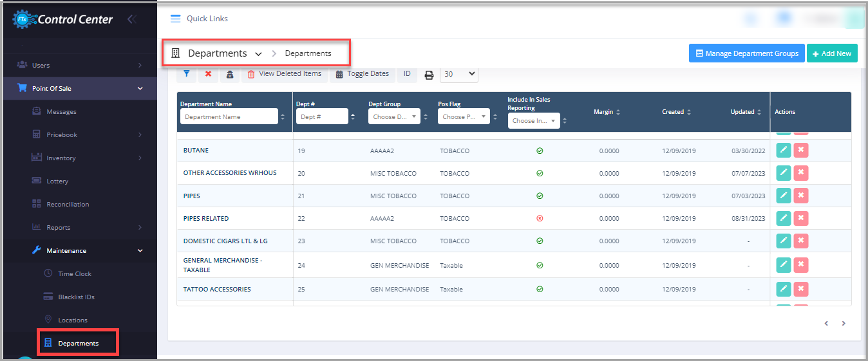The image size is (868, 361).
Task: Open Time Clock under Maintenance
Action: click(x=75, y=273)
